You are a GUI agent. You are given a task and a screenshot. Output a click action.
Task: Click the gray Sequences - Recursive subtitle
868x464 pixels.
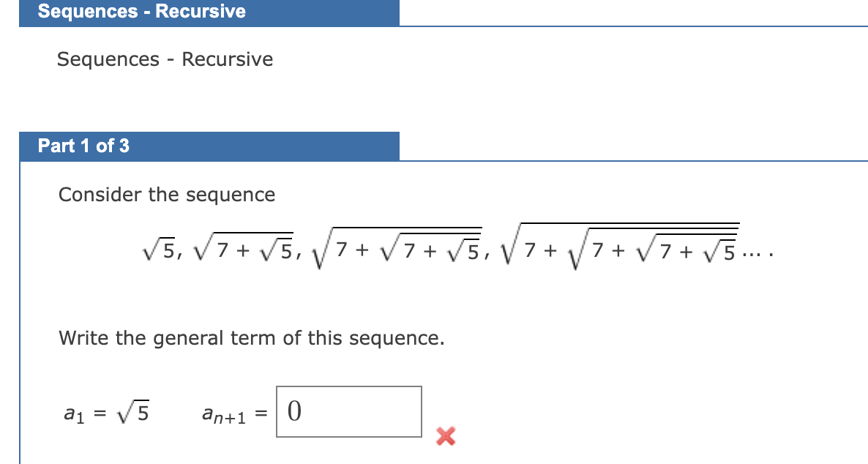coord(165,59)
